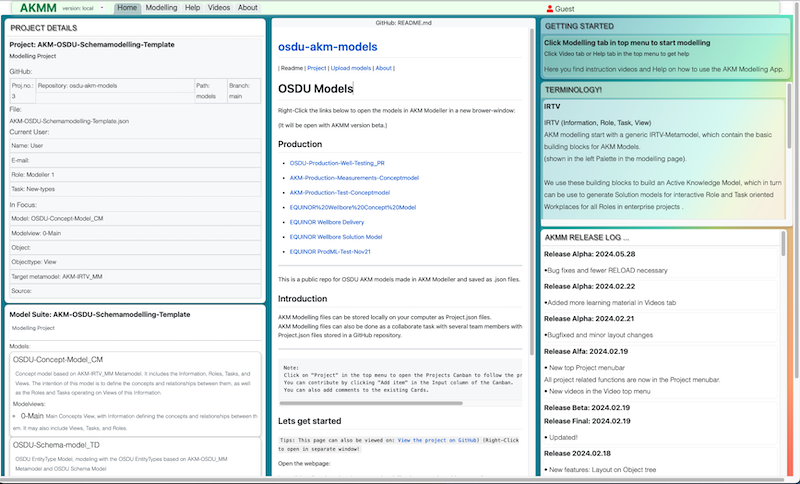This screenshot has height=484, width=800.
Task: Click the AKMM logo
Action: (x=38, y=8)
